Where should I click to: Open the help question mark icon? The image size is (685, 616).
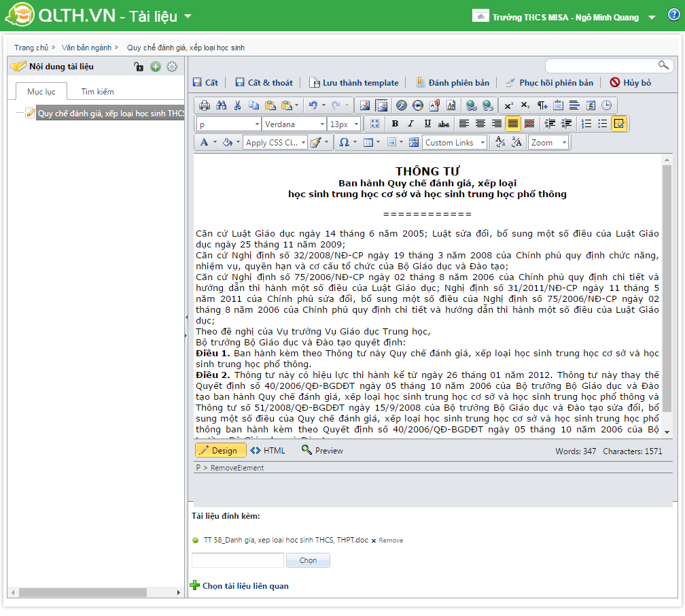point(673,15)
